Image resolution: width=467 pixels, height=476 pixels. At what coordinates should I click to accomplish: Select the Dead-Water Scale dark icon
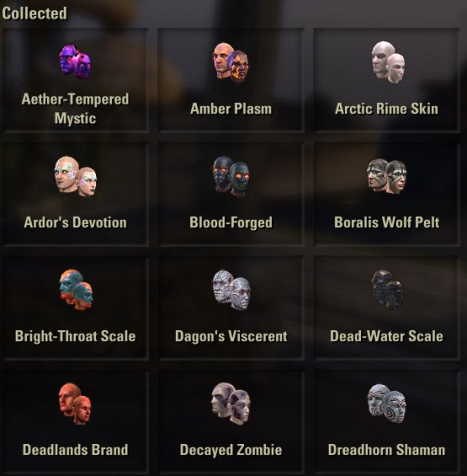387,290
